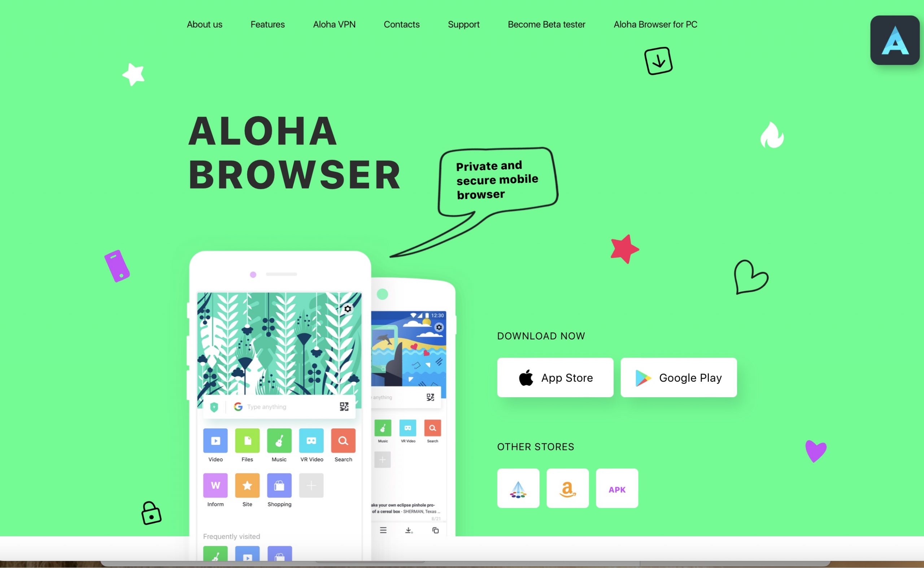Click the APK download icon
924x568 pixels.
coord(617,489)
